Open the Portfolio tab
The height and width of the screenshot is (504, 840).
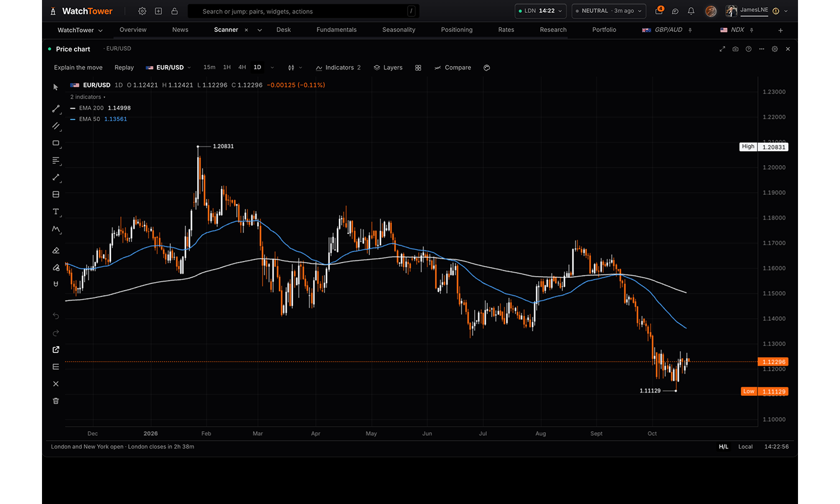tap(604, 30)
